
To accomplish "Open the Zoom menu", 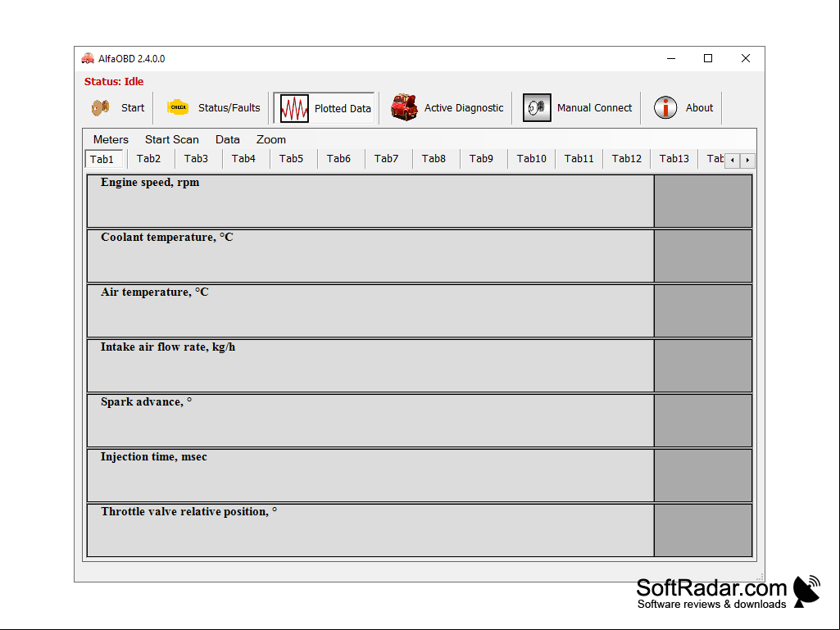I will [271, 139].
